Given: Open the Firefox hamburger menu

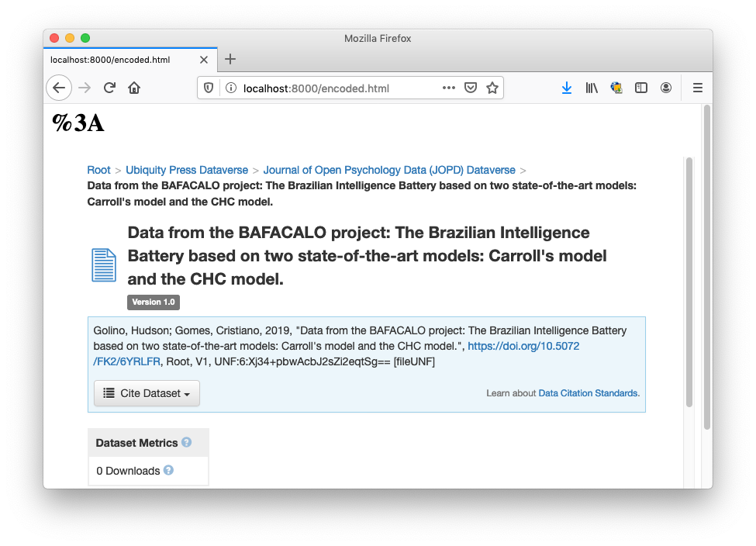Looking at the screenshot, I should tap(698, 88).
